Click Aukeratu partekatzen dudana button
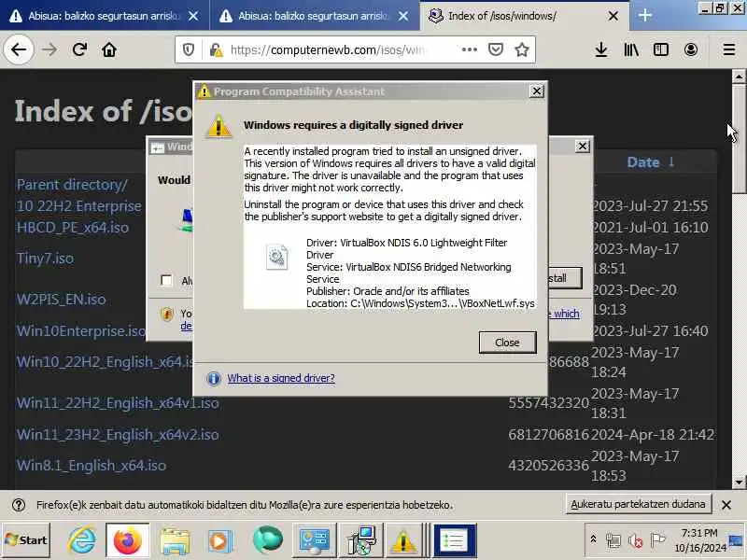This screenshot has width=747, height=560. (x=639, y=504)
